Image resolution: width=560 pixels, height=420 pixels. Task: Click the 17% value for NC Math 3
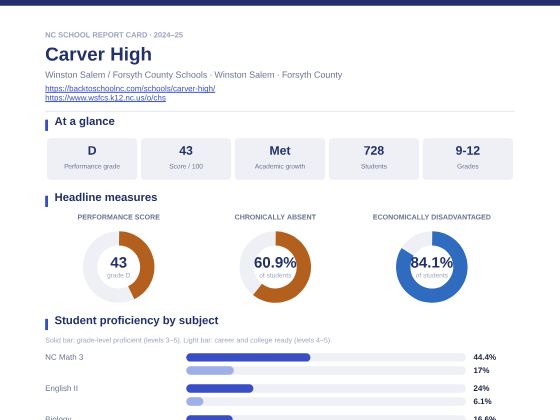click(481, 371)
